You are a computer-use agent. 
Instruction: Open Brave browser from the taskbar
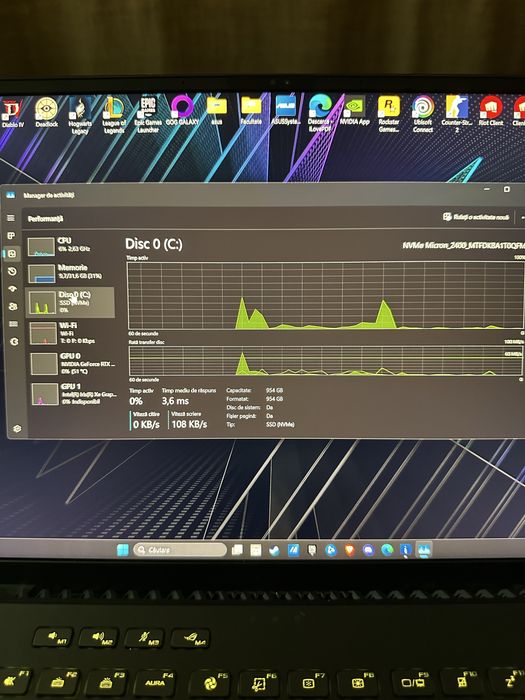pos(350,550)
